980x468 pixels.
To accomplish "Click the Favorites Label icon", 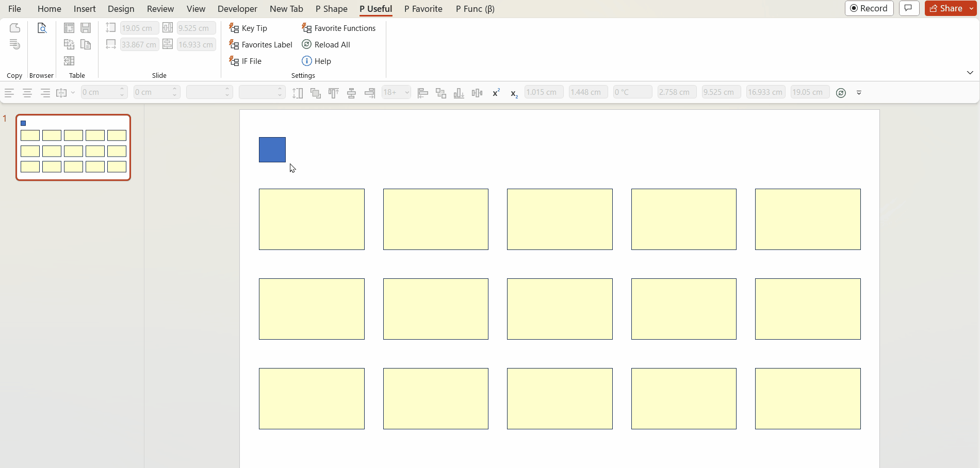I will pyautogui.click(x=234, y=45).
